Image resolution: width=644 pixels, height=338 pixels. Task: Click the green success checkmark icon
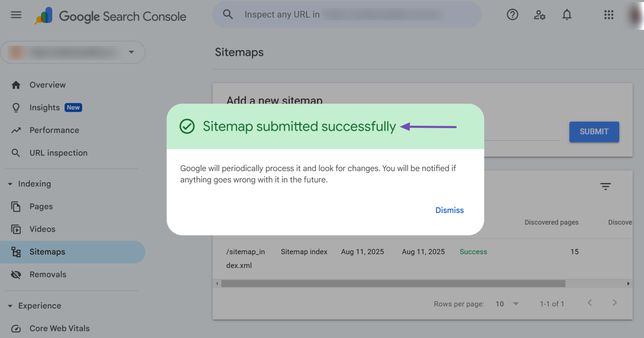tap(187, 126)
